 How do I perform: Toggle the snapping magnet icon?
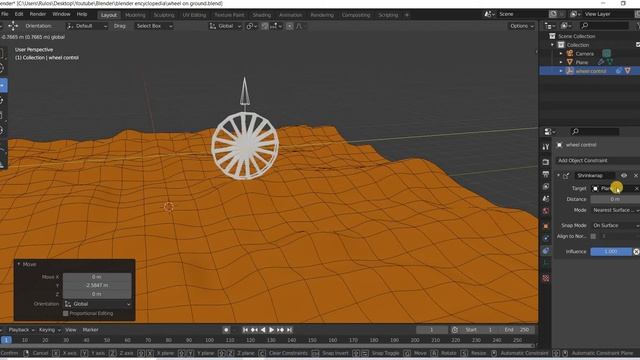click(265, 26)
